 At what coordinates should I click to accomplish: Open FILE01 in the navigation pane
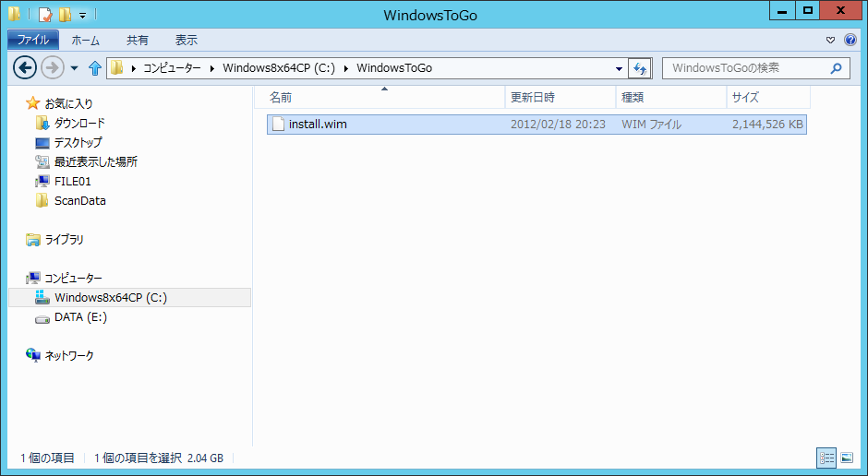coord(73,182)
